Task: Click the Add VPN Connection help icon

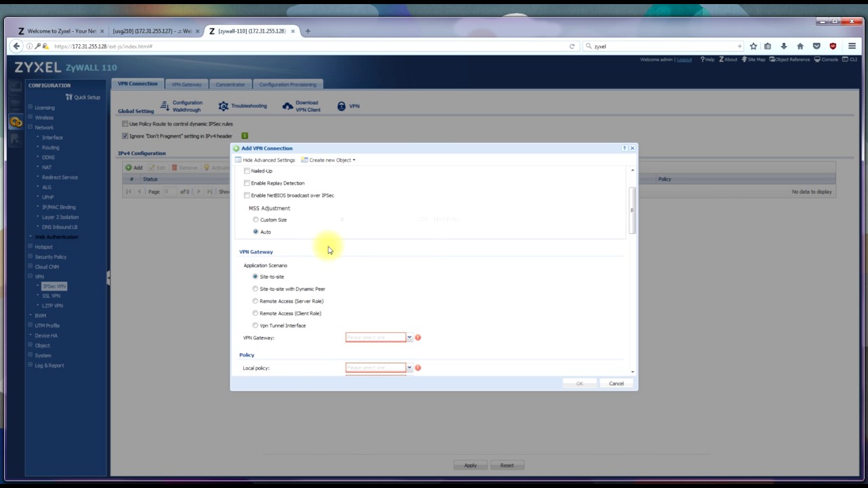Action: coord(624,148)
